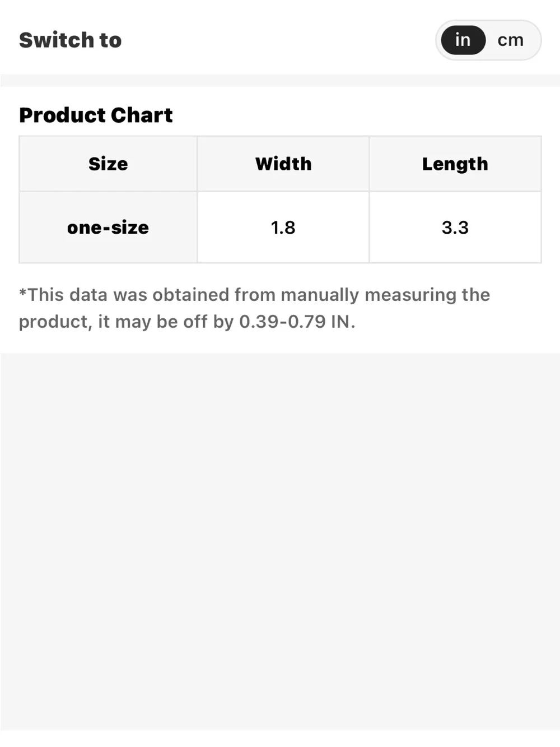Click the one-size row label
The image size is (560, 747).
pyautogui.click(x=108, y=227)
